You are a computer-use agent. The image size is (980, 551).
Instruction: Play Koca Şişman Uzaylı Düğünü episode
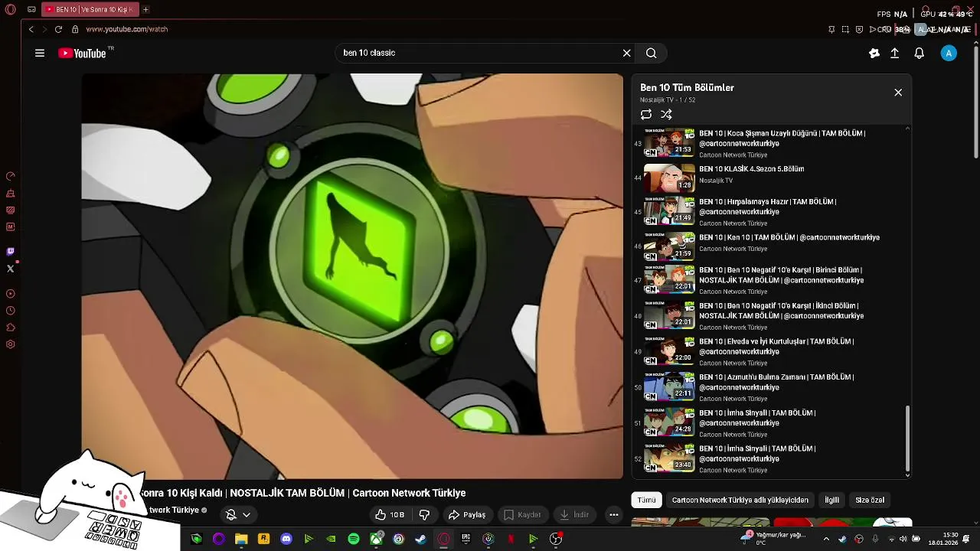[769, 143]
